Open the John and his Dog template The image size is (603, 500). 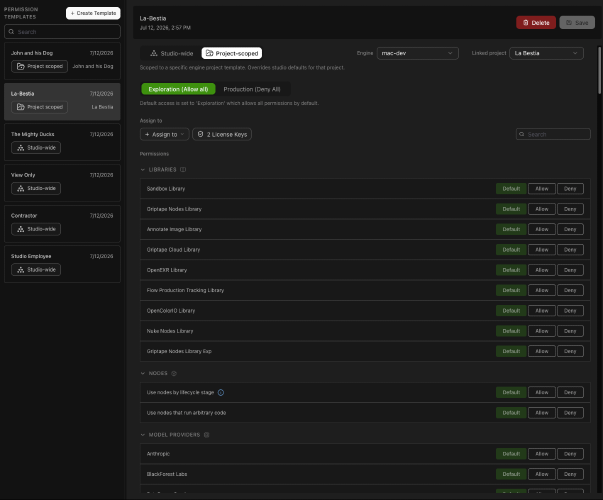62,61
